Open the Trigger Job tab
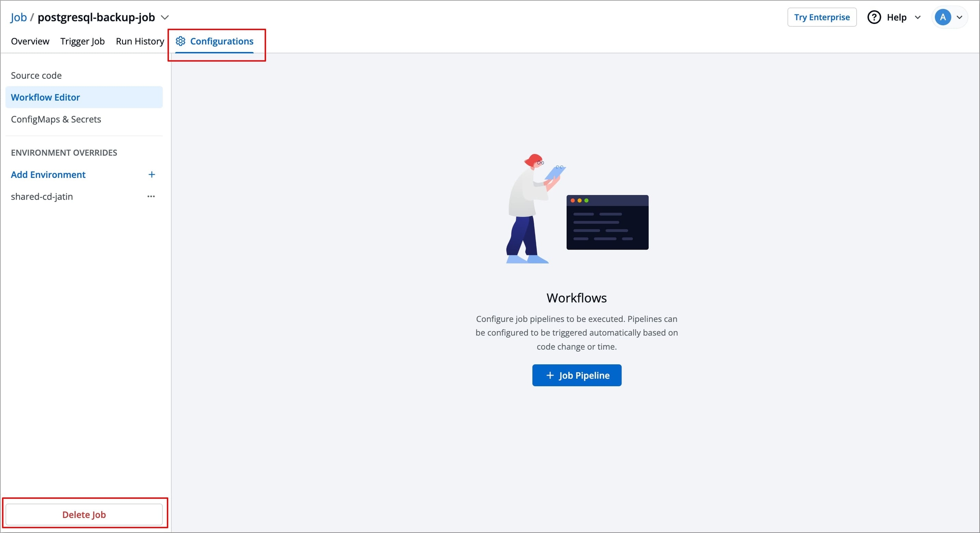Viewport: 980px width, 533px height. [x=83, y=41]
